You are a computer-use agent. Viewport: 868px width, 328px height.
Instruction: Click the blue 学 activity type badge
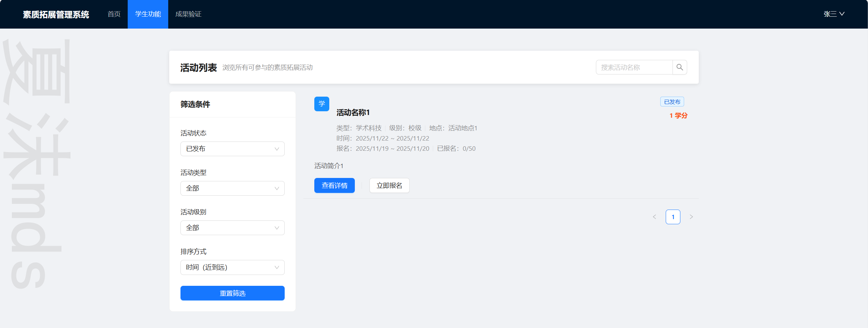pos(321,104)
